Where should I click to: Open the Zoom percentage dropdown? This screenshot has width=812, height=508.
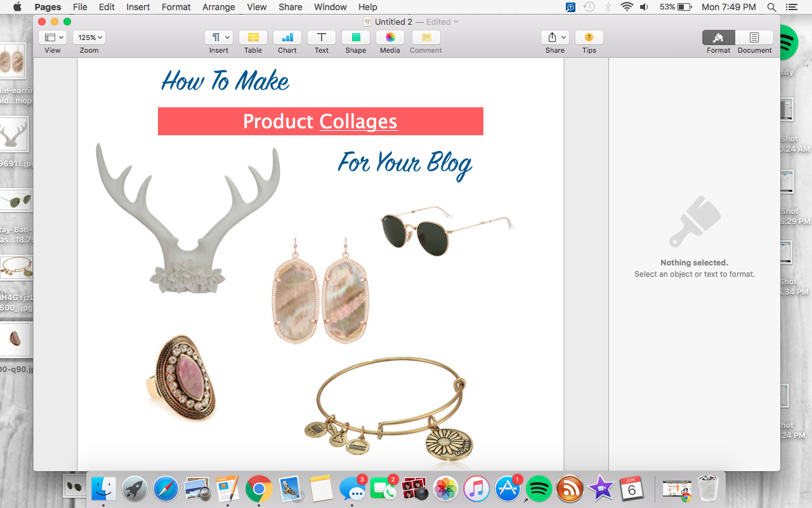(88, 37)
